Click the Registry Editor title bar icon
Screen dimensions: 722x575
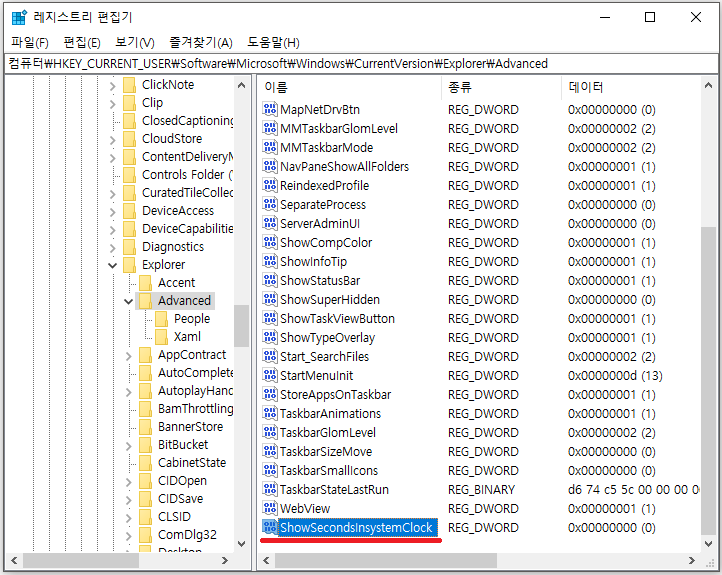[x=19, y=17]
